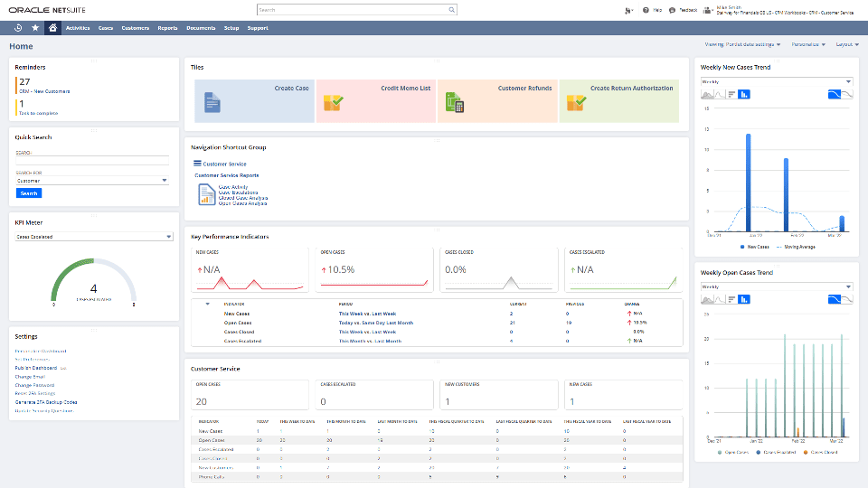Open the shortcuts star icon
Image resolution: width=868 pixels, height=488 pixels.
[35, 28]
